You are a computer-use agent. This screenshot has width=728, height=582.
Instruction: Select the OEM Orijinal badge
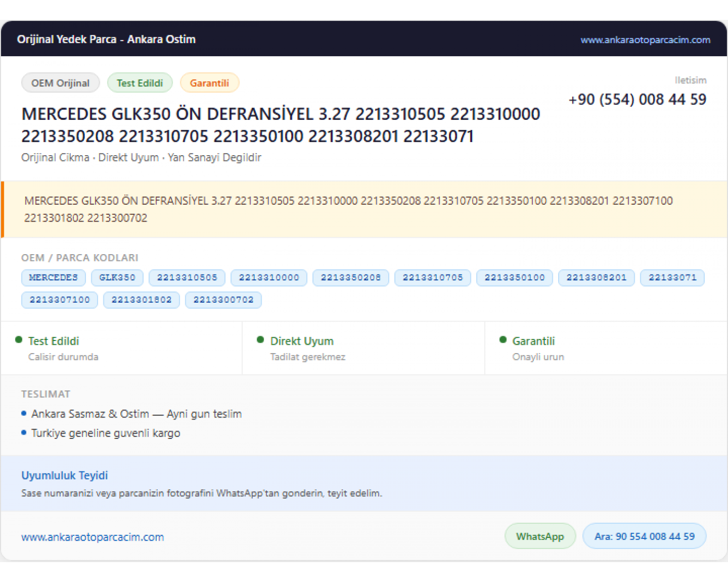pos(61,83)
